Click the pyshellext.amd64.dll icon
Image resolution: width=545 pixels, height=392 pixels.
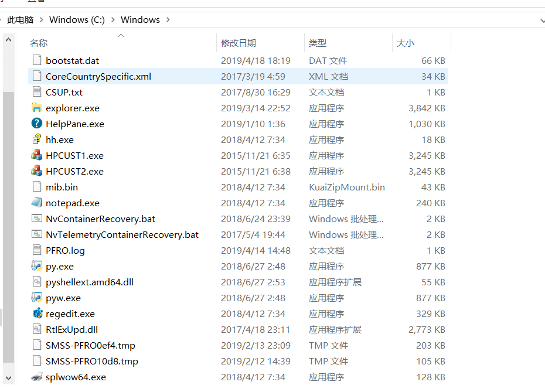[37, 281]
